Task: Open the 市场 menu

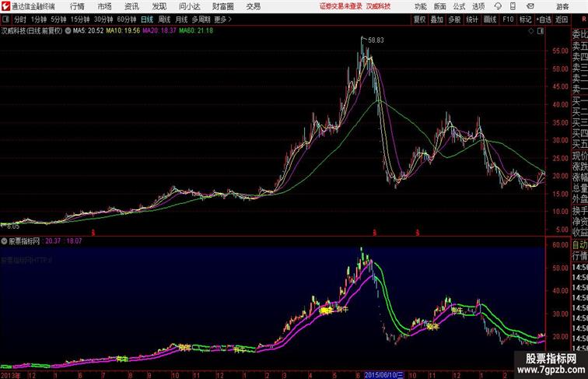Action: (105, 6)
